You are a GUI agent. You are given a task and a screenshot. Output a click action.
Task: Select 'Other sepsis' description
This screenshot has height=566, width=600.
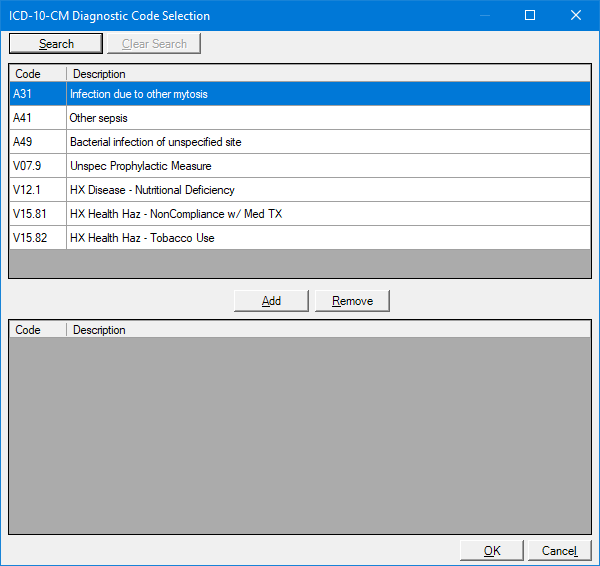328,118
